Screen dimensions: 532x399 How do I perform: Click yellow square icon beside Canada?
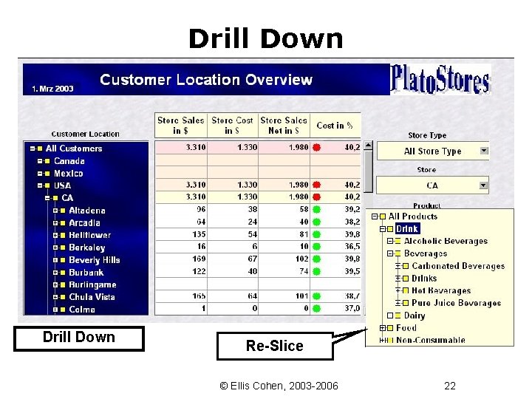pyautogui.click(x=47, y=161)
